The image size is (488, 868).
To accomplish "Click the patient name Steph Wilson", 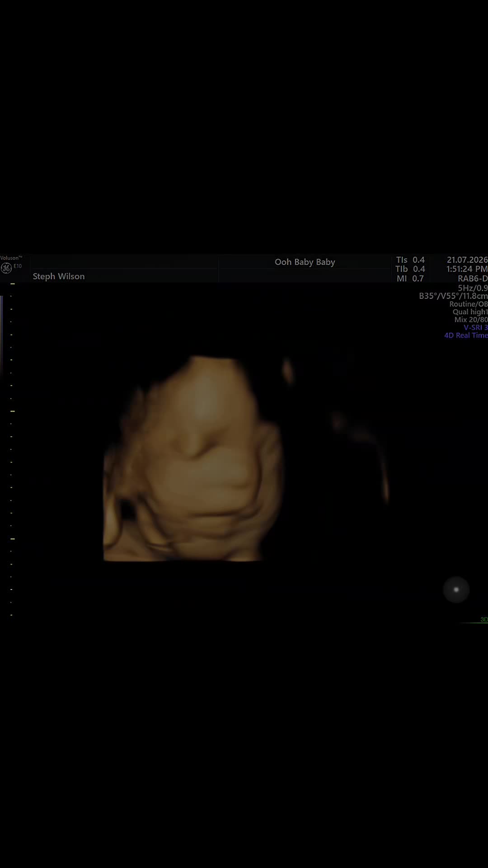I will 59,276.
